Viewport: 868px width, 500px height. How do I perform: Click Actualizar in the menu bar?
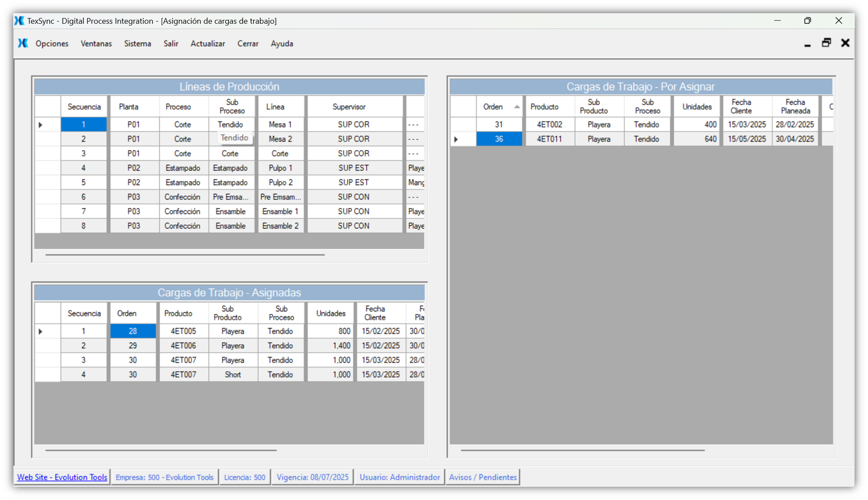(208, 44)
